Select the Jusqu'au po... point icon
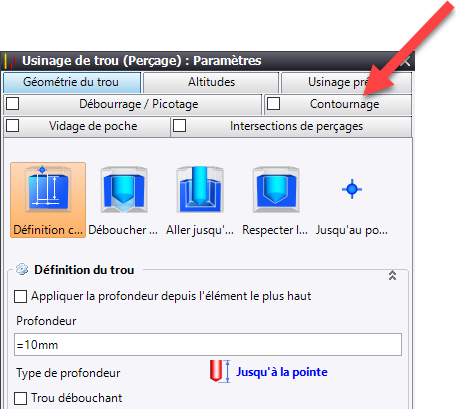Image resolution: width=456 pixels, height=409 pixels. pos(352,189)
